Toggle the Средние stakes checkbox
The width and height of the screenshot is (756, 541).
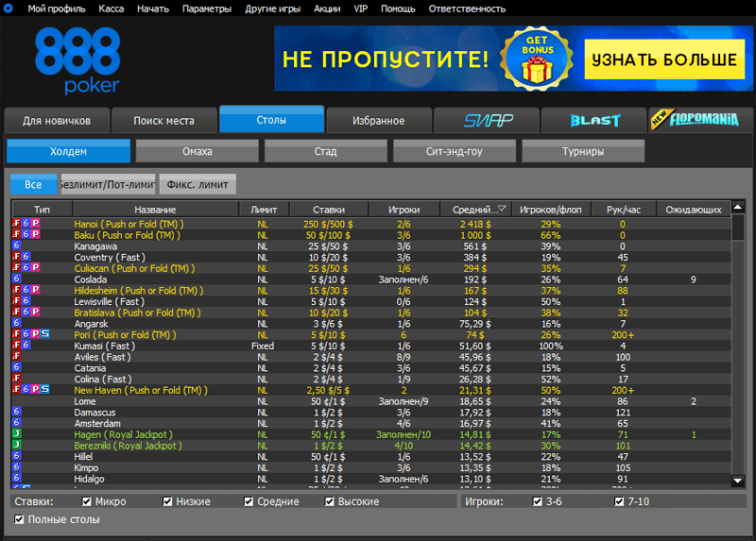pyautogui.click(x=249, y=502)
